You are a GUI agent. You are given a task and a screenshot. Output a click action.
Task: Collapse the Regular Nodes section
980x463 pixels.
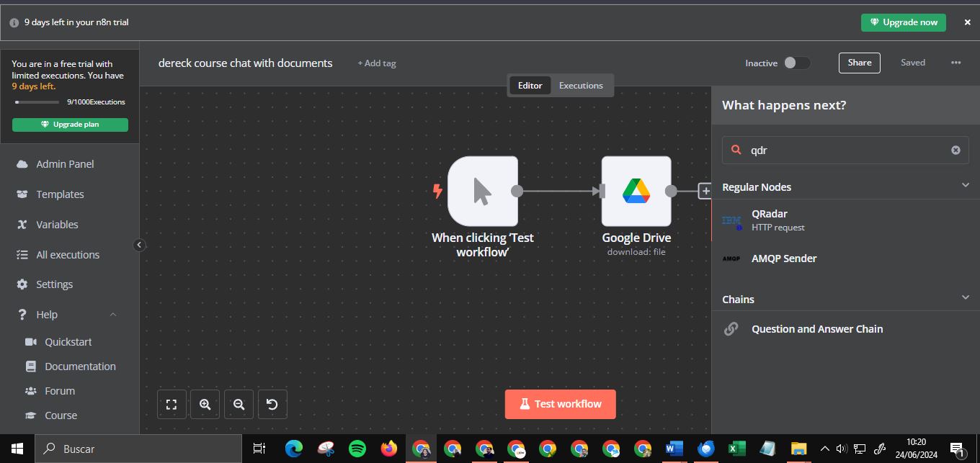click(966, 186)
